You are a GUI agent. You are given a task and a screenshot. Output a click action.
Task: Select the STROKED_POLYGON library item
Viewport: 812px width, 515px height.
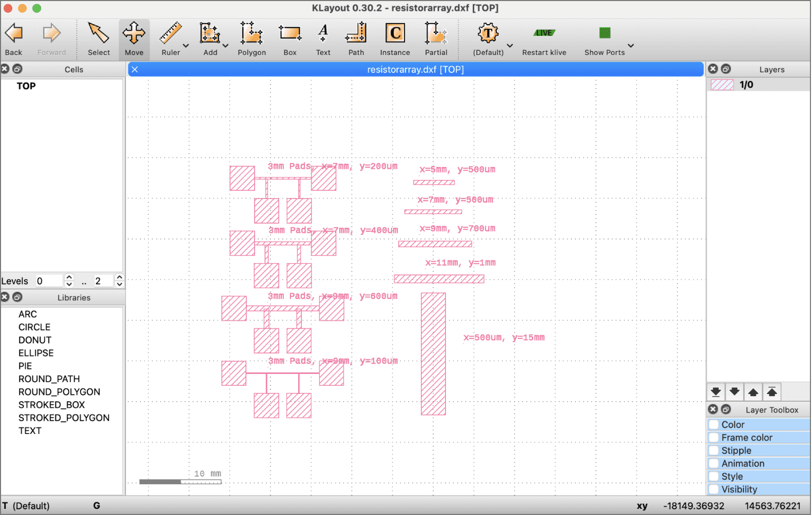64,418
